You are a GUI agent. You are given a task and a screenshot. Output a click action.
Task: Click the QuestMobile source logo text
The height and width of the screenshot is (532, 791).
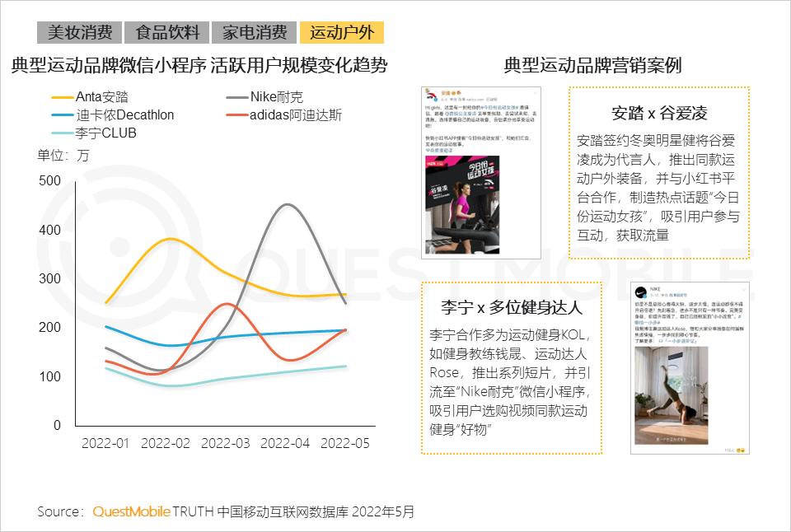pyautogui.click(x=131, y=512)
